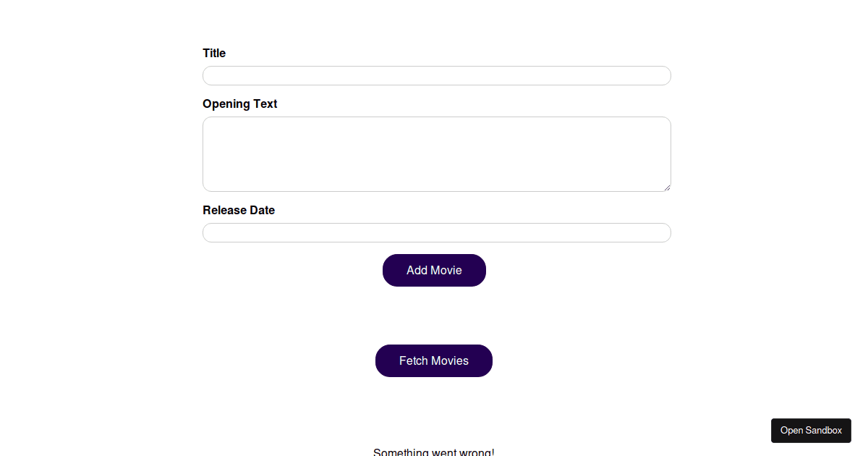Open the sandbox via Open Sandbox
The height and width of the screenshot is (456, 868).
[811, 431]
